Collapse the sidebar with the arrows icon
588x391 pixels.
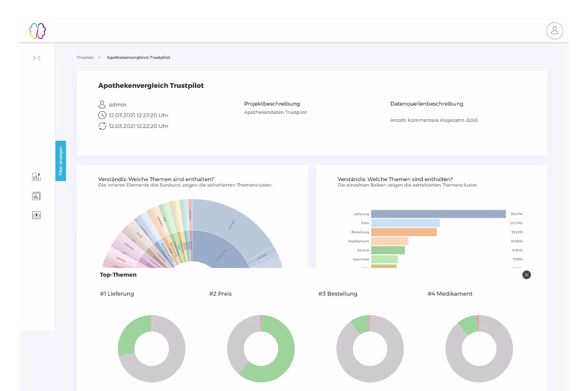pyautogui.click(x=37, y=58)
